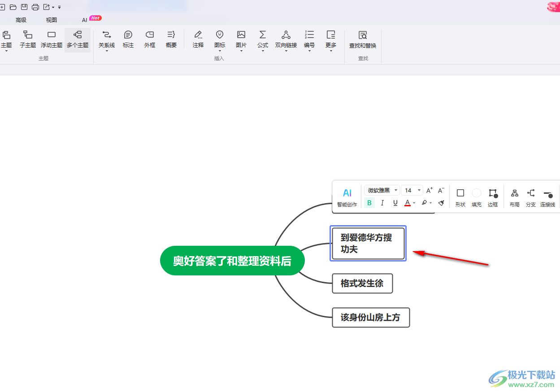Toggle bold formatting in floating toolbar
560x392 pixels.
pos(369,203)
